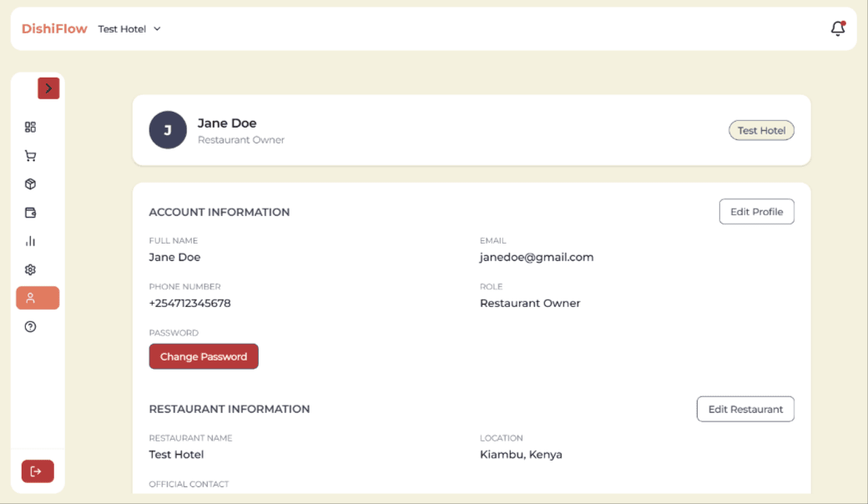The width and height of the screenshot is (868, 504).
Task: Select the highlighted user profile icon
Action: pyautogui.click(x=38, y=298)
